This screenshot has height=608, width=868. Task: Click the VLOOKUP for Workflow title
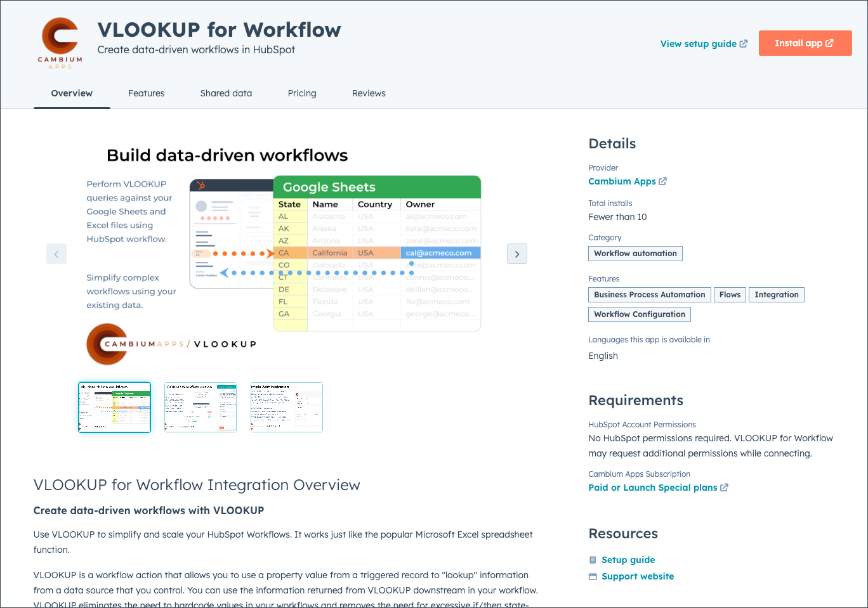click(x=219, y=30)
